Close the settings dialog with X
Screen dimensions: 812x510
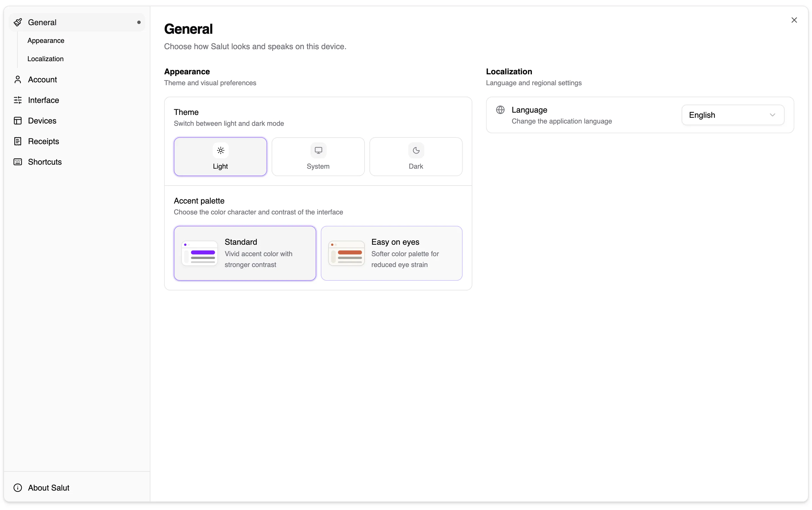point(794,20)
